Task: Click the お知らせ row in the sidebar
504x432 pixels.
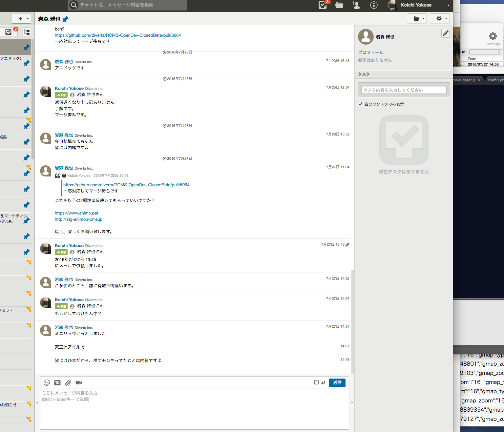Action: tap(16, 409)
